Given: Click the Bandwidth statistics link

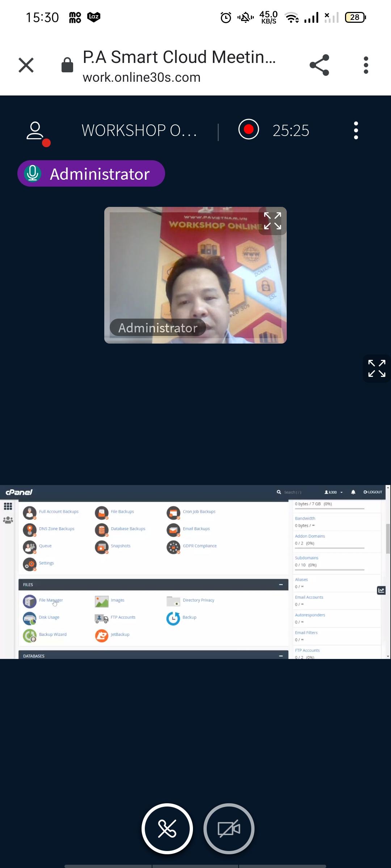Looking at the screenshot, I should coord(305,518).
